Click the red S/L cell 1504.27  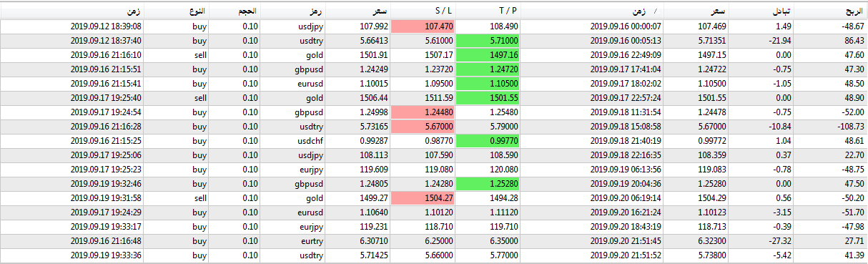[423, 198]
